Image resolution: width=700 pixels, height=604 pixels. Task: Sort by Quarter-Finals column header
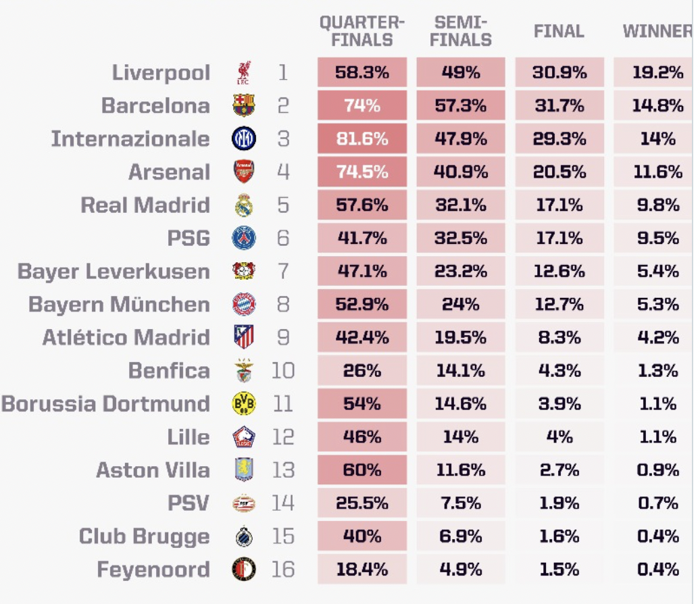coord(362,32)
